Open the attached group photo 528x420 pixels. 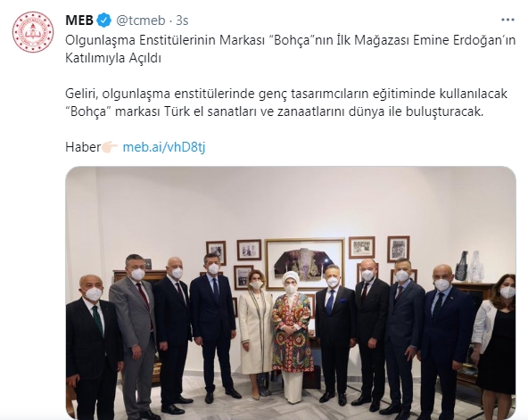click(x=291, y=292)
